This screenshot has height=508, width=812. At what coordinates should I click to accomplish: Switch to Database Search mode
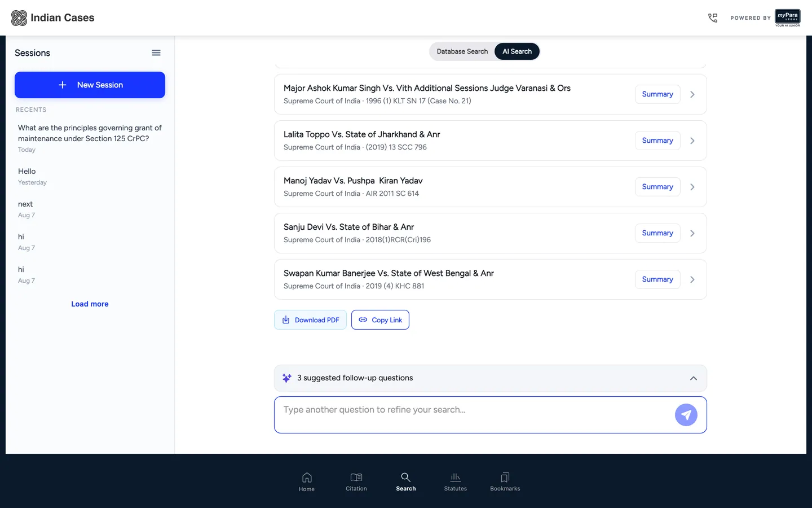tap(462, 51)
